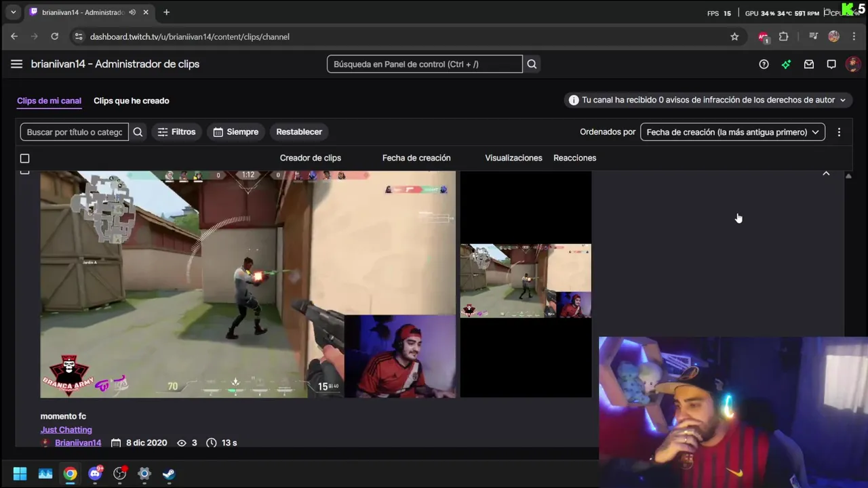
Task: Click the 8 dic 2020 date text
Action: 146,443
